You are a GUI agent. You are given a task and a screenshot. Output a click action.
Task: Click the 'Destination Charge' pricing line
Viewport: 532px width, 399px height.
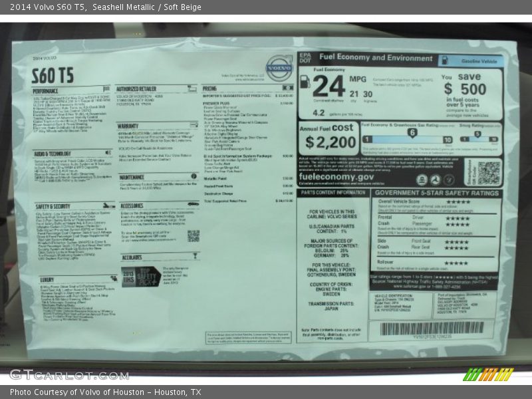(x=219, y=194)
